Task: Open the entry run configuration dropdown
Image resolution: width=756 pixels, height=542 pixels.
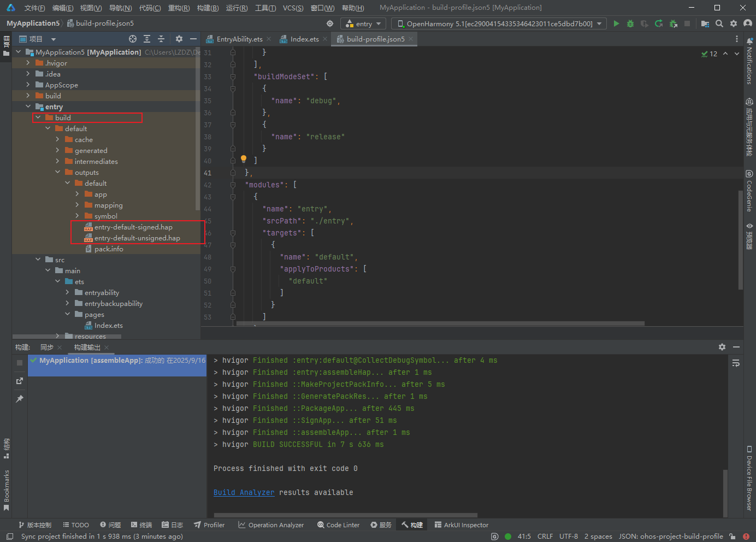Action: pos(363,23)
